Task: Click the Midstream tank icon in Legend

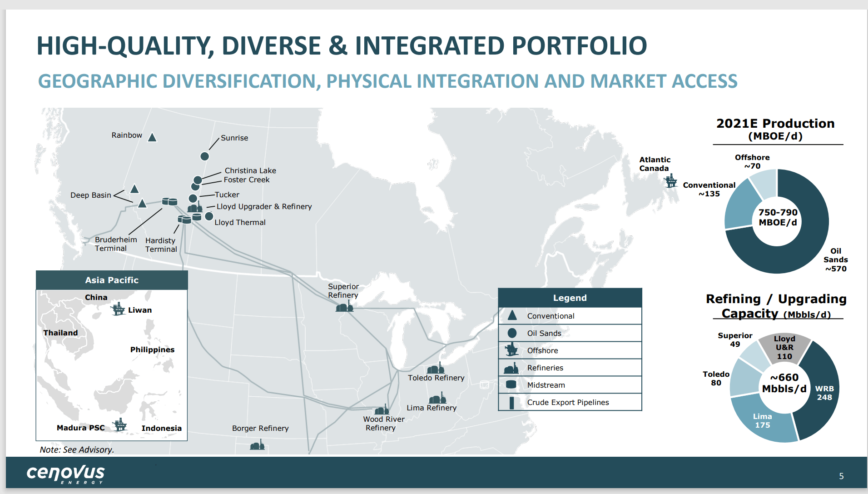Action: pos(511,384)
